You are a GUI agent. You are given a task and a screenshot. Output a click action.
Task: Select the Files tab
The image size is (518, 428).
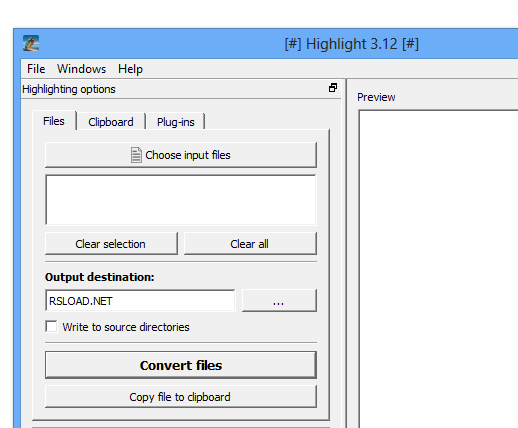[54, 121]
